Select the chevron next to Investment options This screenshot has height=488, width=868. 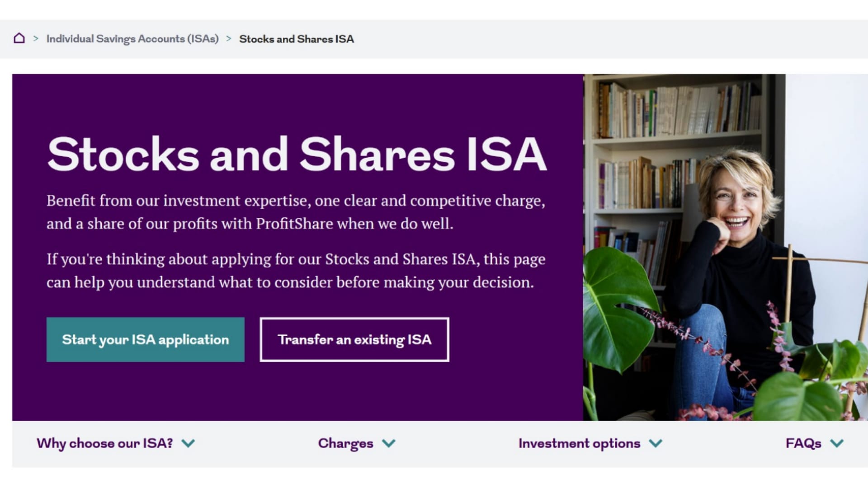click(655, 444)
